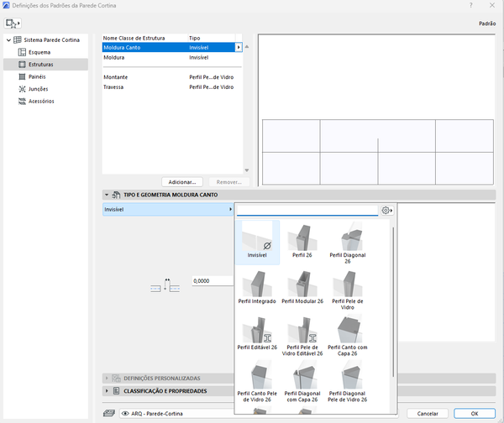The width and height of the screenshot is (504, 423).
Task: Click the Classificação e Propriedades icon
Action: coord(116,391)
